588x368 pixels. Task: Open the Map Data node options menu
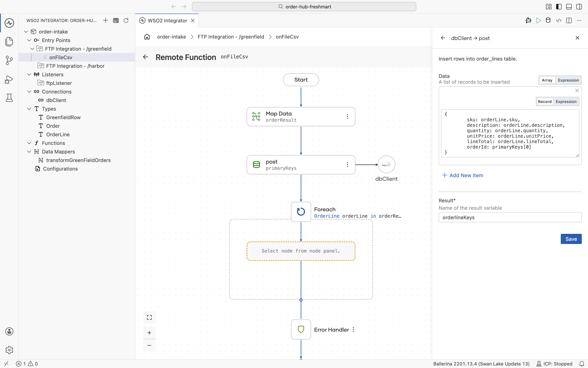click(x=347, y=117)
